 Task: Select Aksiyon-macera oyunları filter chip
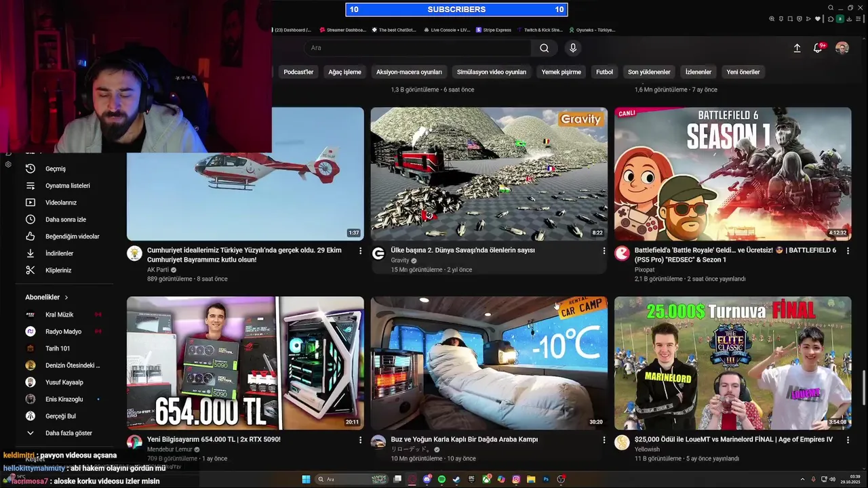coord(409,72)
